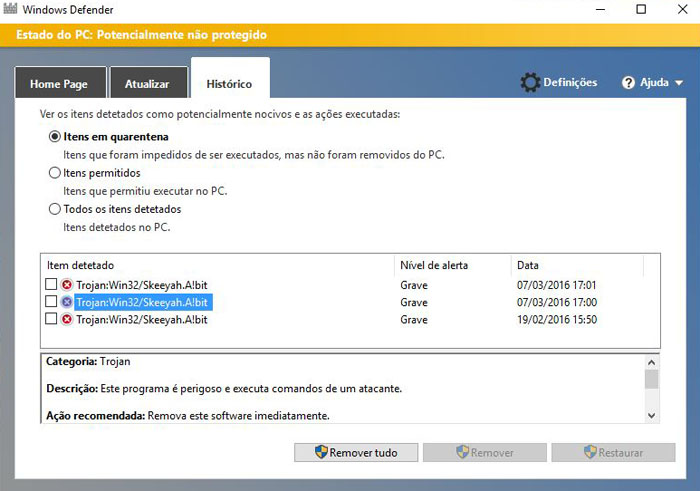Click the Remover tudo button
Image resolution: width=700 pixels, height=491 pixels.
[356, 453]
